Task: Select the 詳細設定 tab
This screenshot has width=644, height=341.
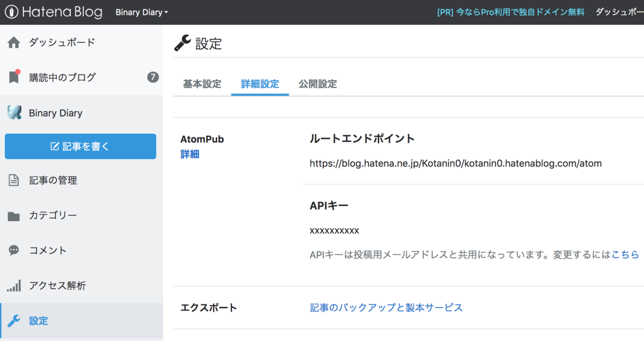Action: click(260, 84)
